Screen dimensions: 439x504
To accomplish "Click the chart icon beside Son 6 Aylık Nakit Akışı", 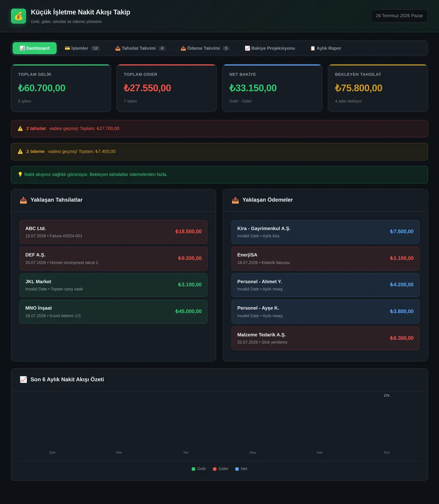I will click(x=23, y=380).
